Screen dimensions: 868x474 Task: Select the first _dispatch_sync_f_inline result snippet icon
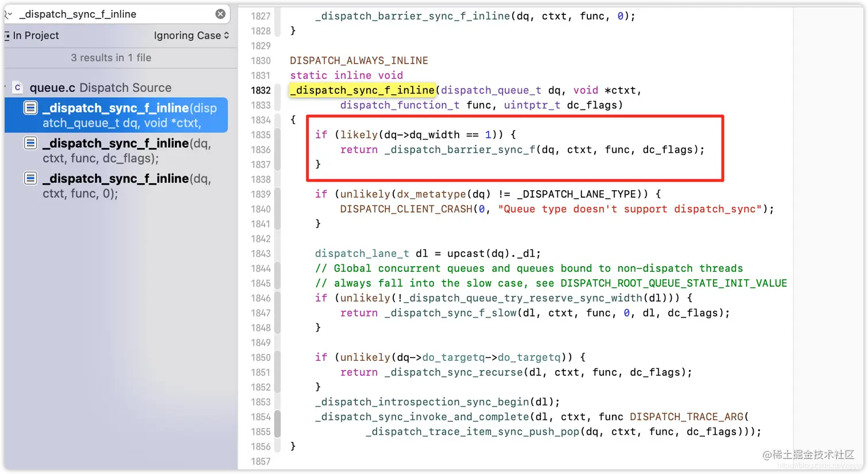30,107
